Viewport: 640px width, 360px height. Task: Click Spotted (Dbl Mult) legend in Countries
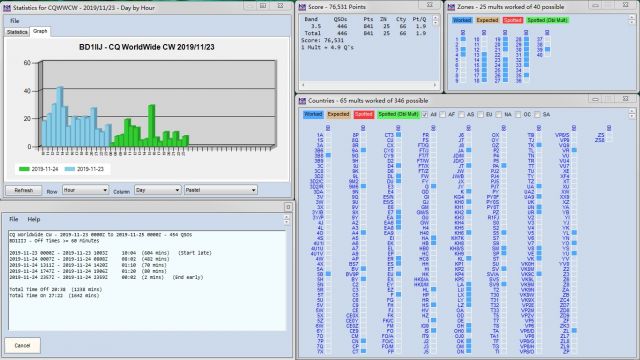click(398, 114)
